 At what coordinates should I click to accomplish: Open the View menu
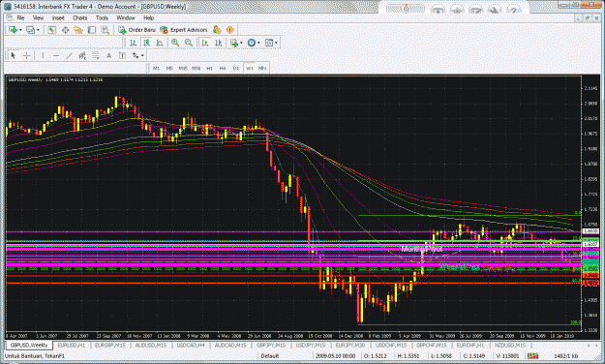38,17
